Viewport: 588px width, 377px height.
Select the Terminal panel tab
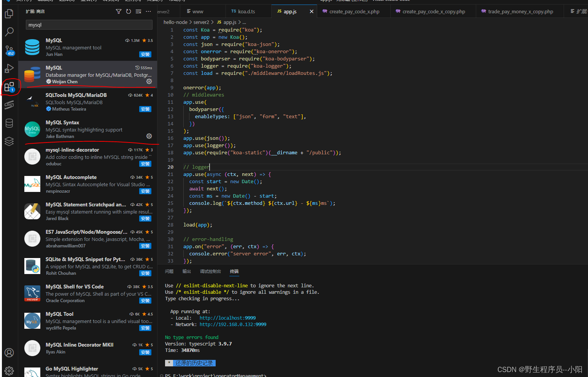click(x=234, y=271)
